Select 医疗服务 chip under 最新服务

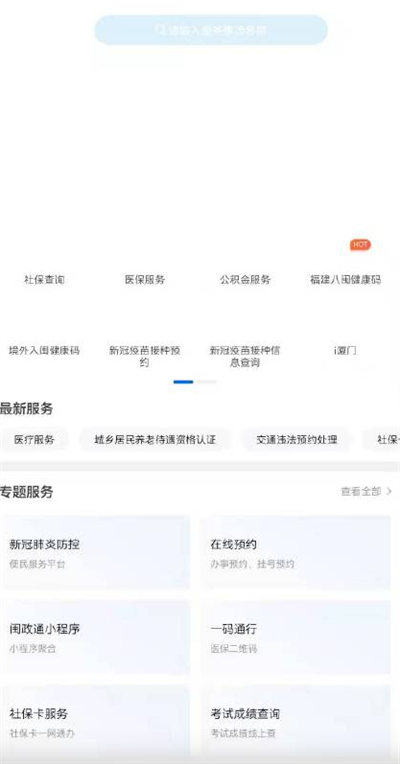(x=34, y=440)
